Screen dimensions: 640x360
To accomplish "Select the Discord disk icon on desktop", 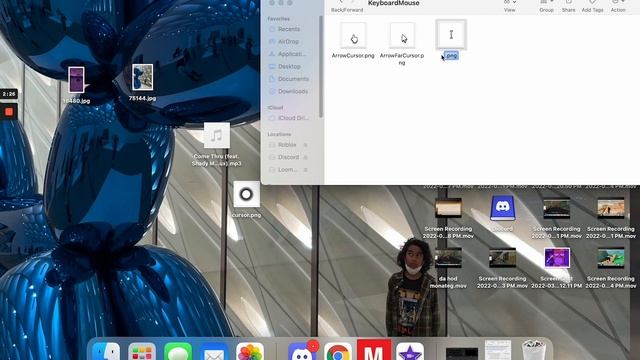I will [502, 208].
